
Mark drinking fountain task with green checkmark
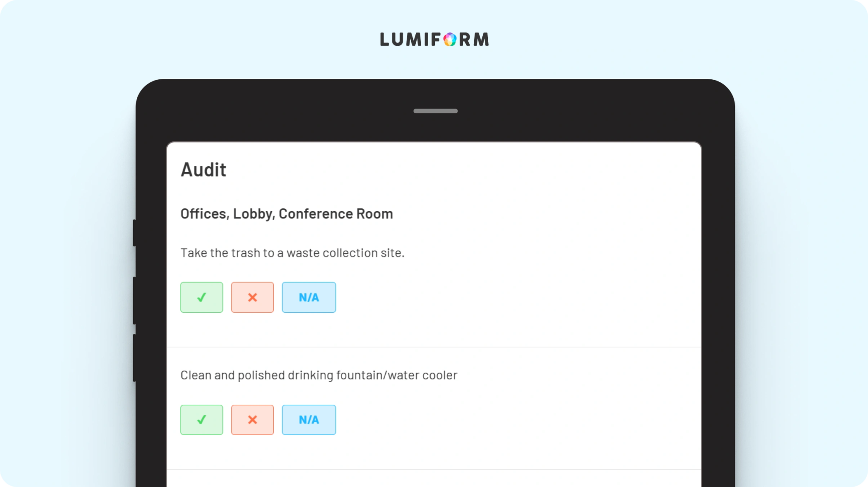coord(201,420)
